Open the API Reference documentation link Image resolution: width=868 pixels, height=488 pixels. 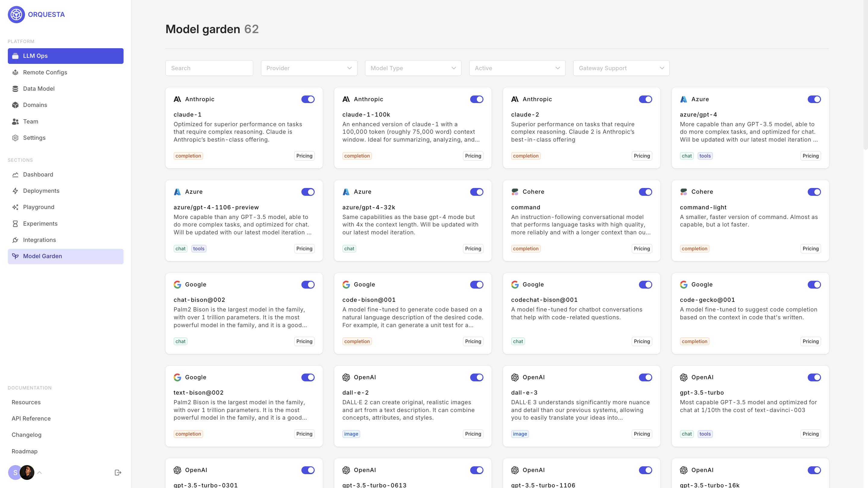(x=31, y=419)
